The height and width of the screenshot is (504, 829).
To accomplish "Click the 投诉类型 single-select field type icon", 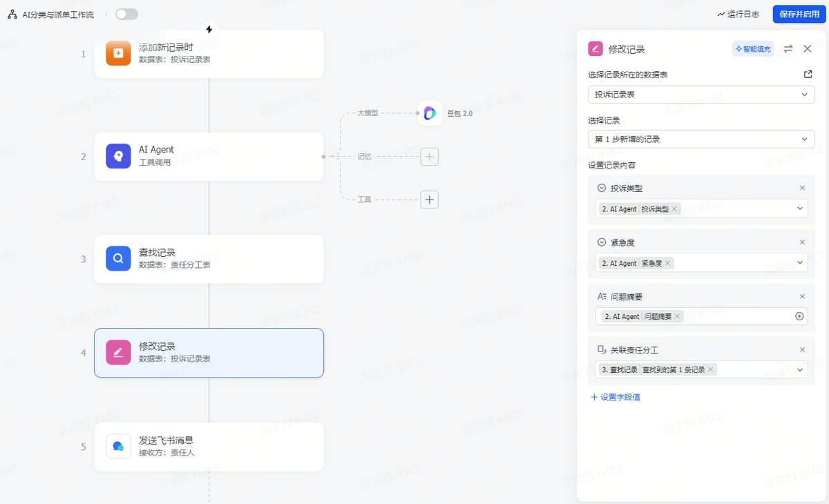I will tap(602, 188).
